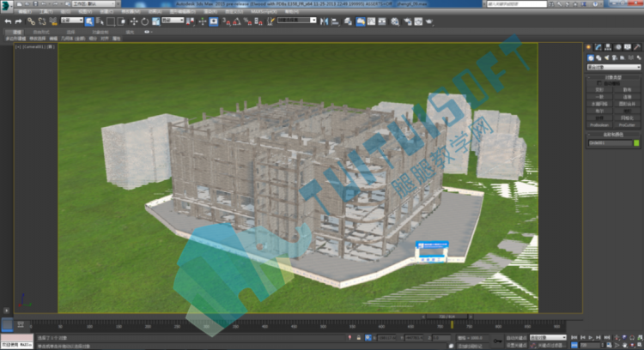Screen dimensions: 644x350
Task: Activate the Select Object tool
Action: point(89,21)
